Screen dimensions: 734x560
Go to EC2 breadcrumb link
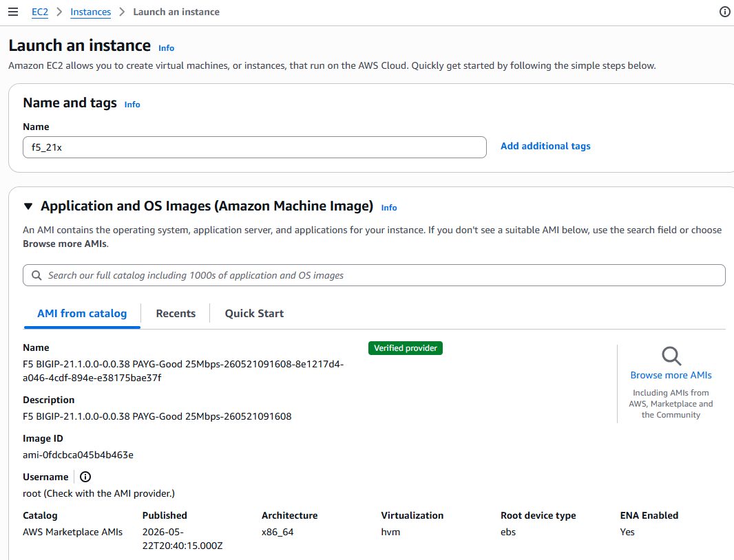click(40, 12)
